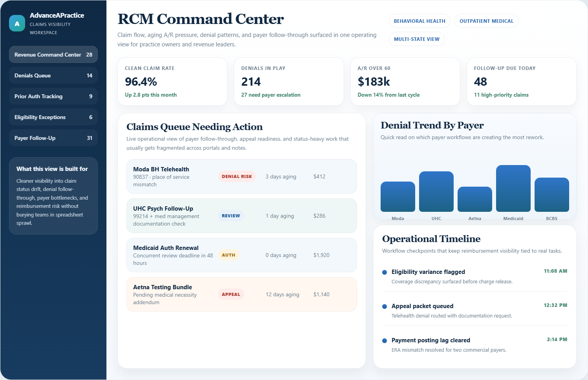Open the Revenue Command Center view
588x380 pixels.
point(53,54)
